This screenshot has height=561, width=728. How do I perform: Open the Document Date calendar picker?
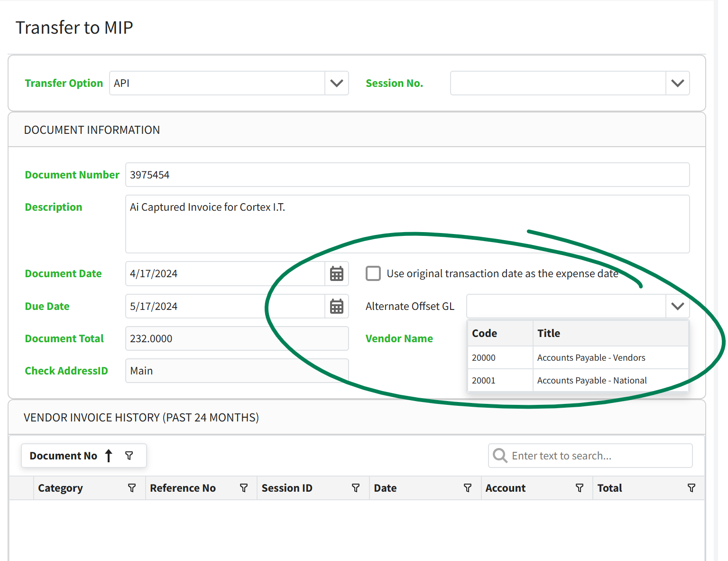[x=337, y=274]
